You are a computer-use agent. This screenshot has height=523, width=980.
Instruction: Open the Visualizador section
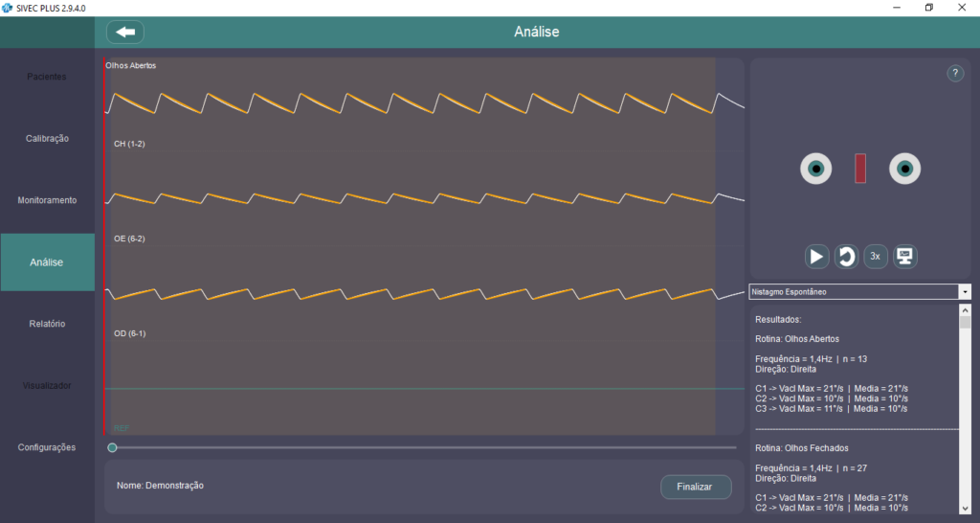[47, 386]
